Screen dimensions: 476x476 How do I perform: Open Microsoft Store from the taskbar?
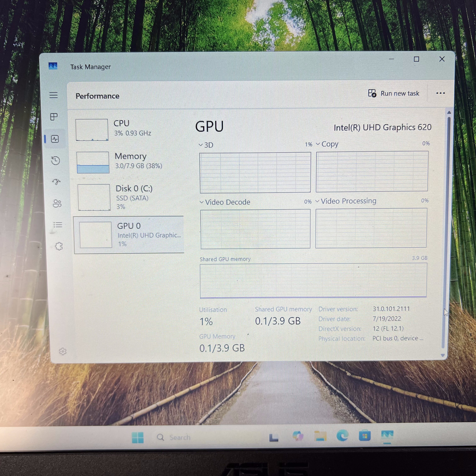[x=365, y=436]
